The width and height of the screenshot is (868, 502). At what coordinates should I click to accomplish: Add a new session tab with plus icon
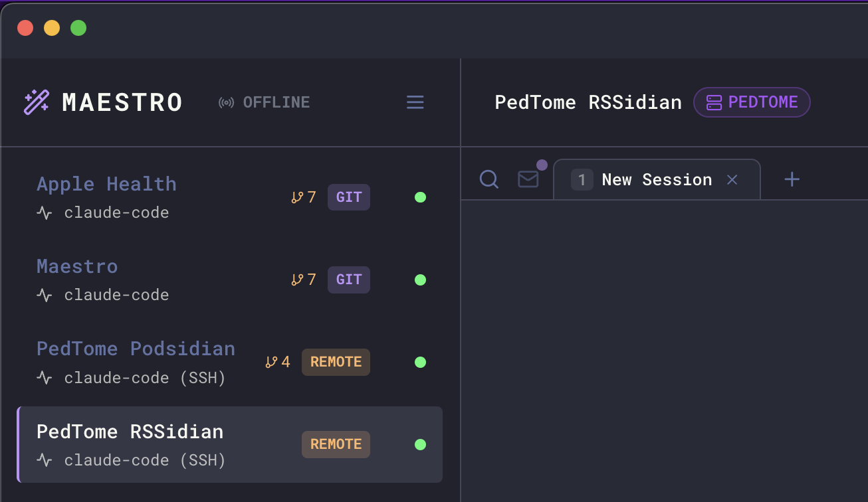click(x=792, y=179)
